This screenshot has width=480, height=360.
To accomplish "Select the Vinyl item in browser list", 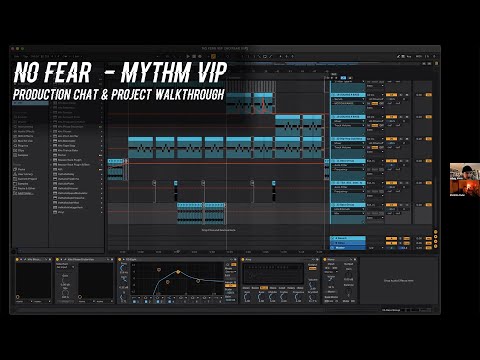I will (61, 212).
